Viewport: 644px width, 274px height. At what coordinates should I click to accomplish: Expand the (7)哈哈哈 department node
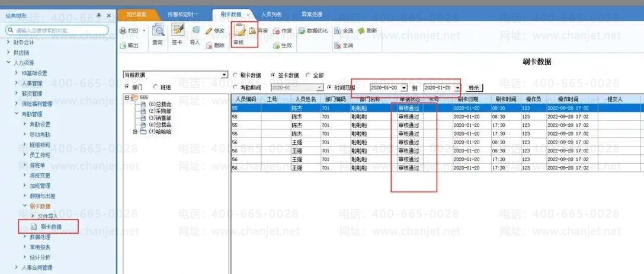[x=135, y=132]
